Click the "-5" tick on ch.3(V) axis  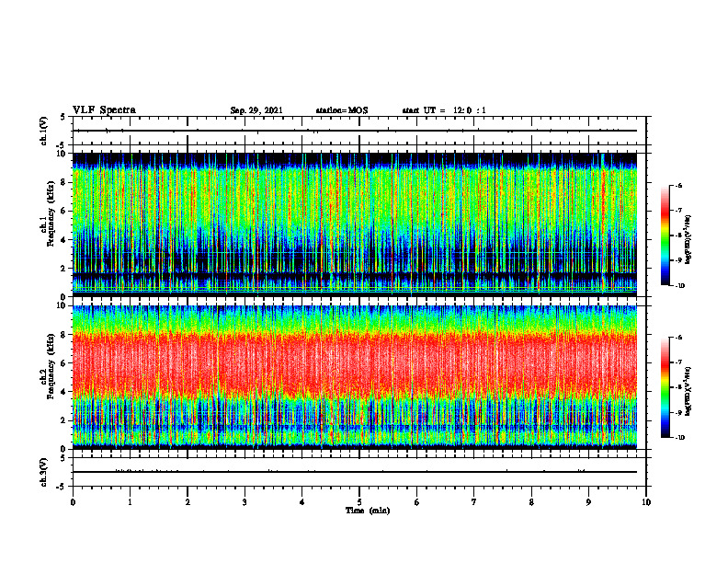click(x=62, y=487)
